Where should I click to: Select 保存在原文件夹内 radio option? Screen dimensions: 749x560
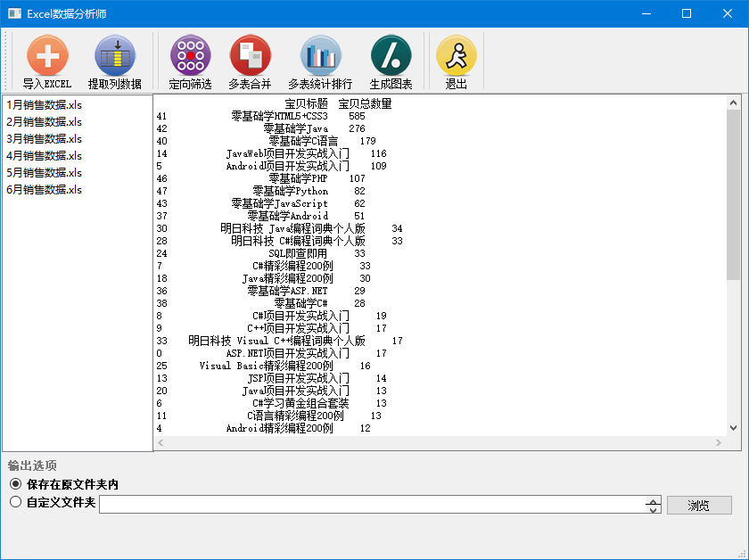coord(16,484)
